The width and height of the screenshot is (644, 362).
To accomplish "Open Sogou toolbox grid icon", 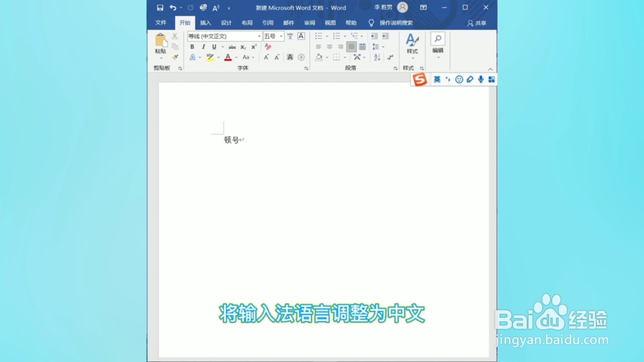I will pyautogui.click(x=491, y=79).
